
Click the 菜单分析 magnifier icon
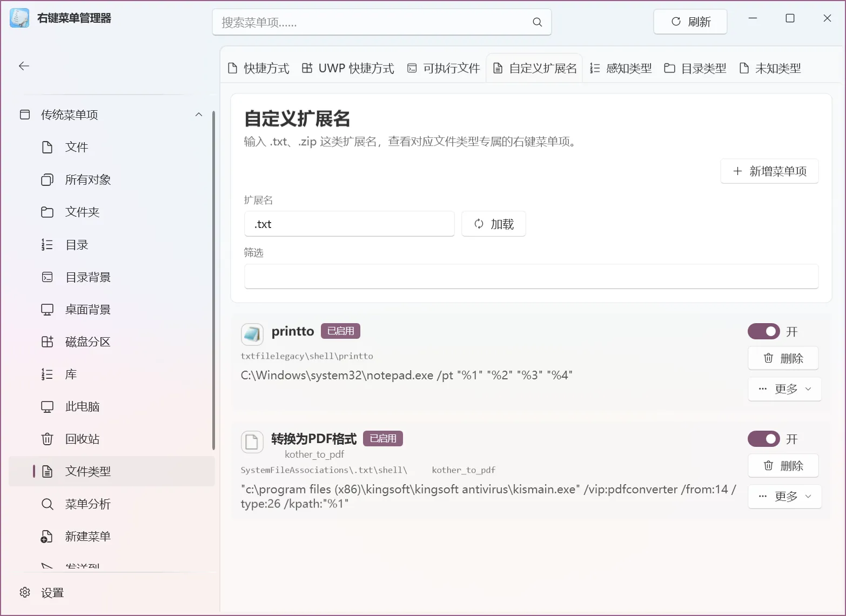[x=48, y=504]
